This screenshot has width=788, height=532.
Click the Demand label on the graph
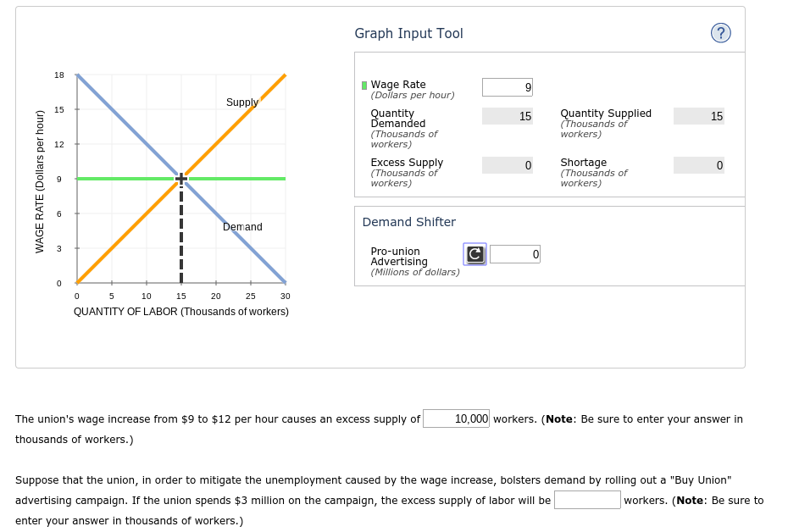pyautogui.click(x=242, y=227)
